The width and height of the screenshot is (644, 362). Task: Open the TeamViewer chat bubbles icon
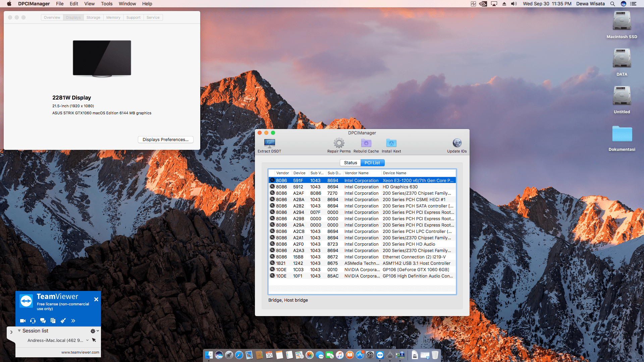[x=43, y=321]
